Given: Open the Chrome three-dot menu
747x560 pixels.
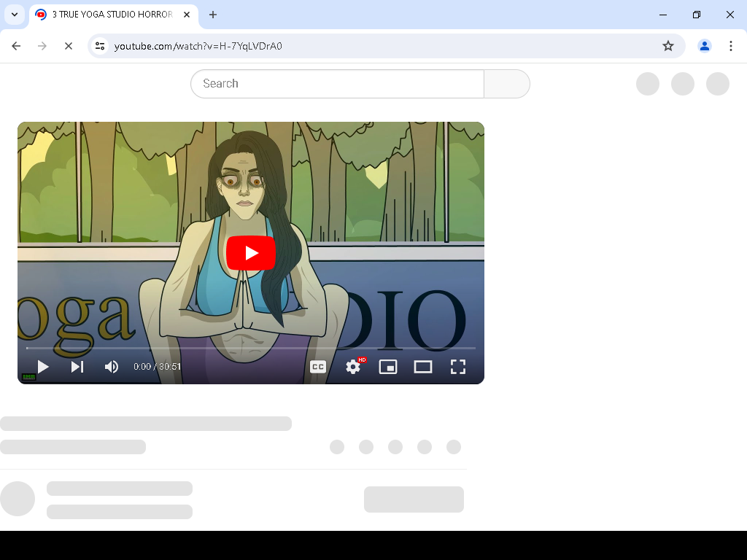Looking at the screenshot, I should coord(731,46).
